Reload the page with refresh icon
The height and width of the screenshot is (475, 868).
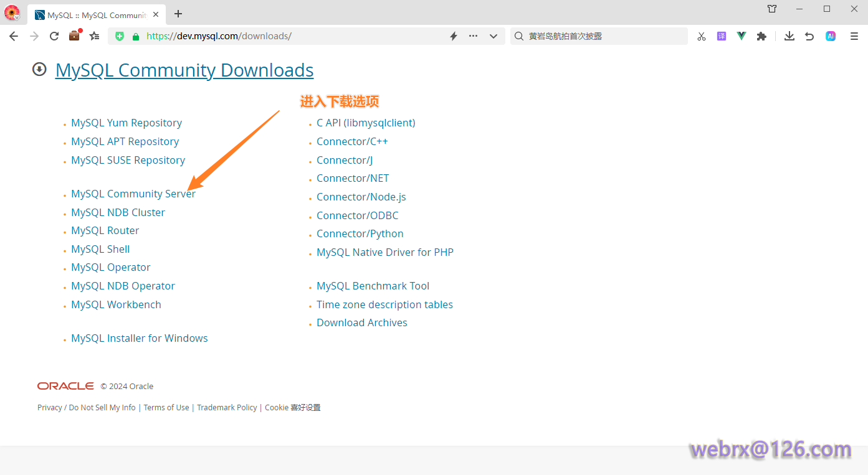tap(54, 36)
